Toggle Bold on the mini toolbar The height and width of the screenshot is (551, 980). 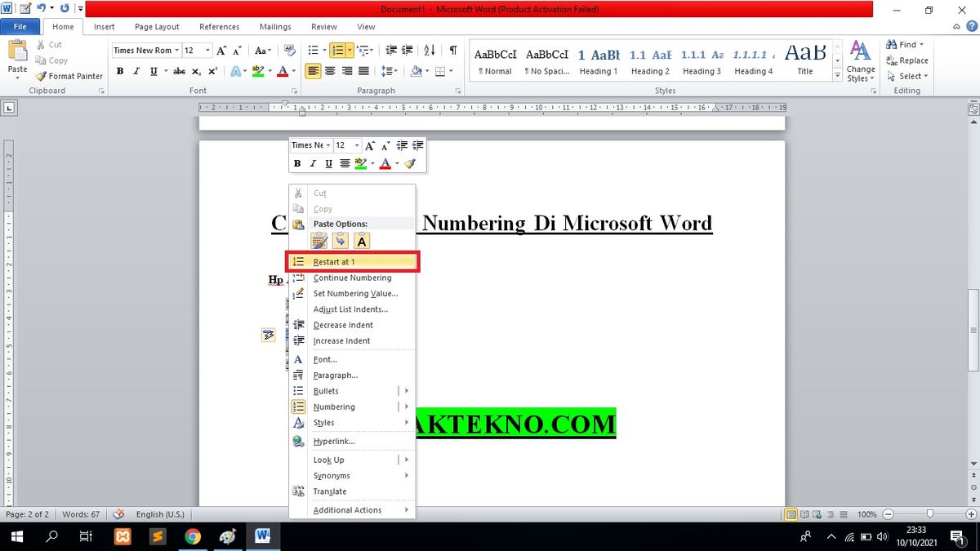297,163
